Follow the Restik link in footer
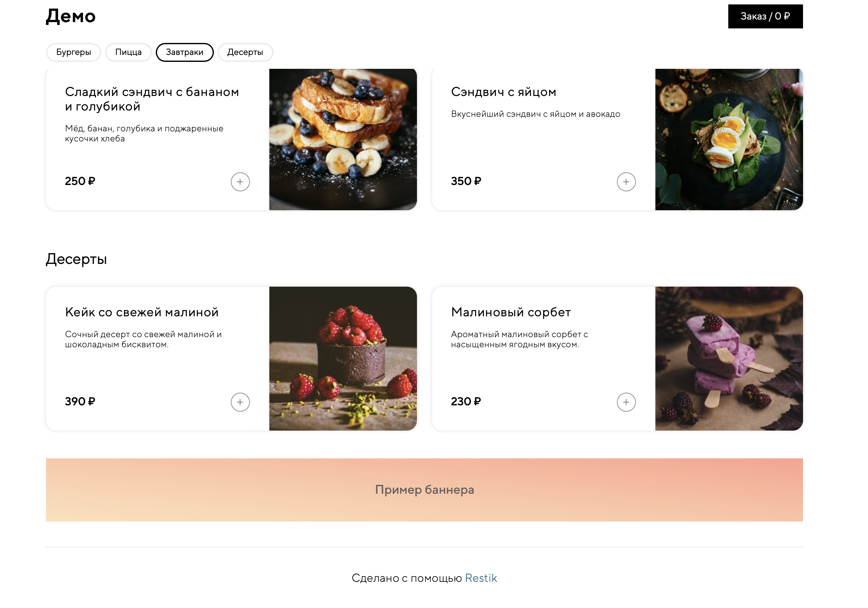This screenshot has width=868, height=608. tap(480, 578)
